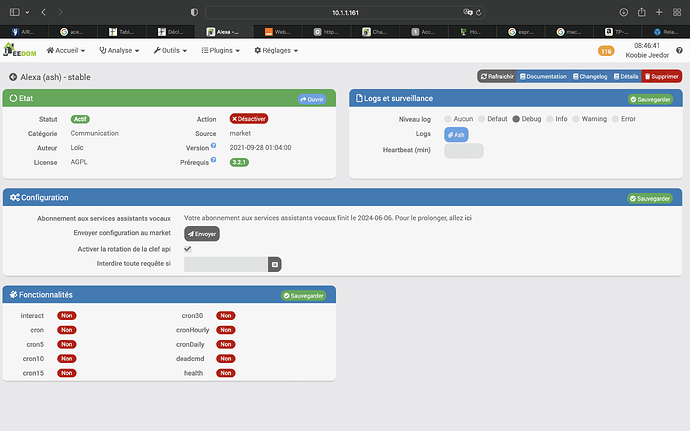Click the Désactiver action button

coord(249,119)
